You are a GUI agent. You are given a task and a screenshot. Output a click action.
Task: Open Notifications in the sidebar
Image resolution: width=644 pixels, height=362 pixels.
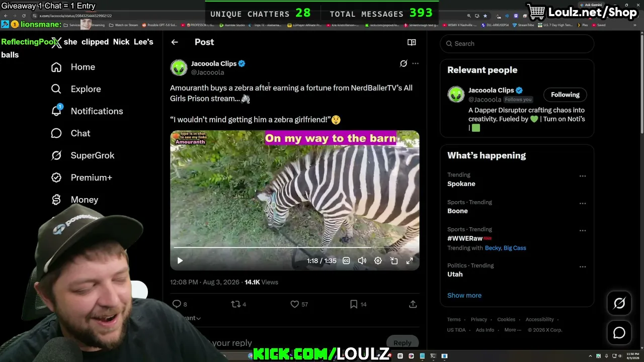(97, 111)
